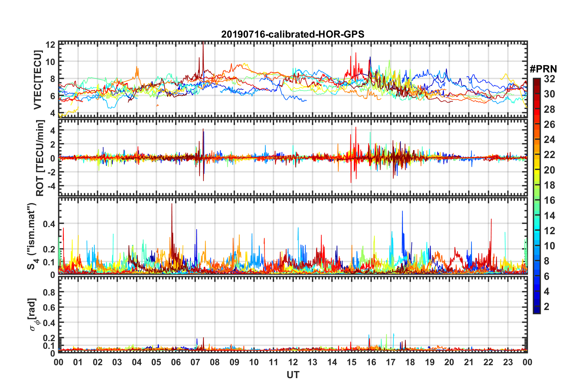The width and height of the screenshot is (586, 392).
Task: Click inside the S4 scintillation plot panel
Action: tap(293, 236)
